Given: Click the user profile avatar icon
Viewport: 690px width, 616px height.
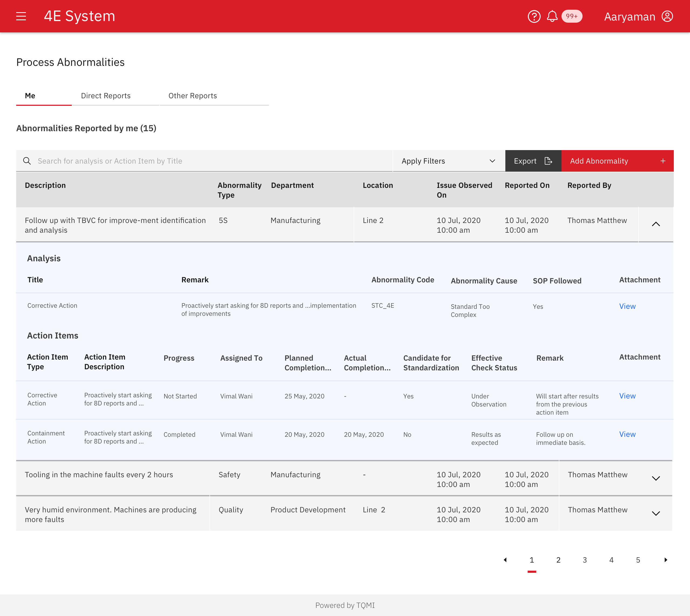Looking at the screenshot, I should pos(667,16).
